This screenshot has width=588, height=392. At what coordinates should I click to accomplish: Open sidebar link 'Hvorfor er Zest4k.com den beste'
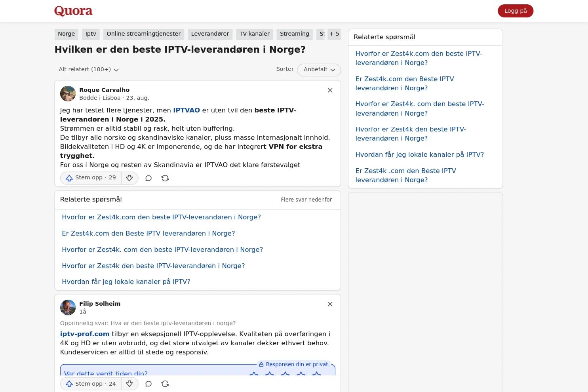[419, 58]
